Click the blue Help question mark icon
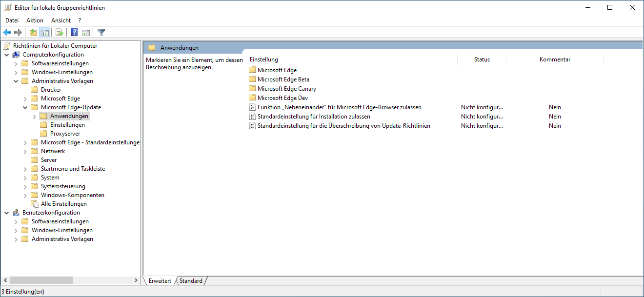The width and height of the screenshot is (644, 297). pos(75,33)
